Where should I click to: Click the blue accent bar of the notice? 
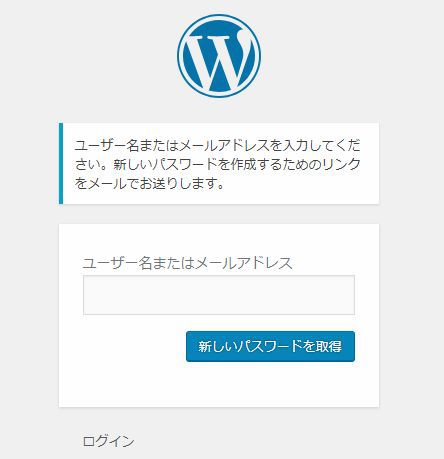point(61,163)
